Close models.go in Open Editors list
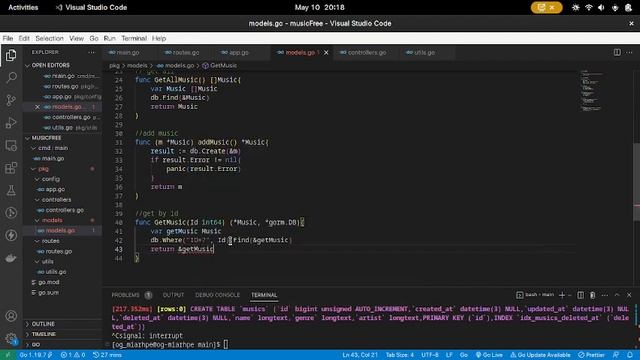 tap(37, 107)
